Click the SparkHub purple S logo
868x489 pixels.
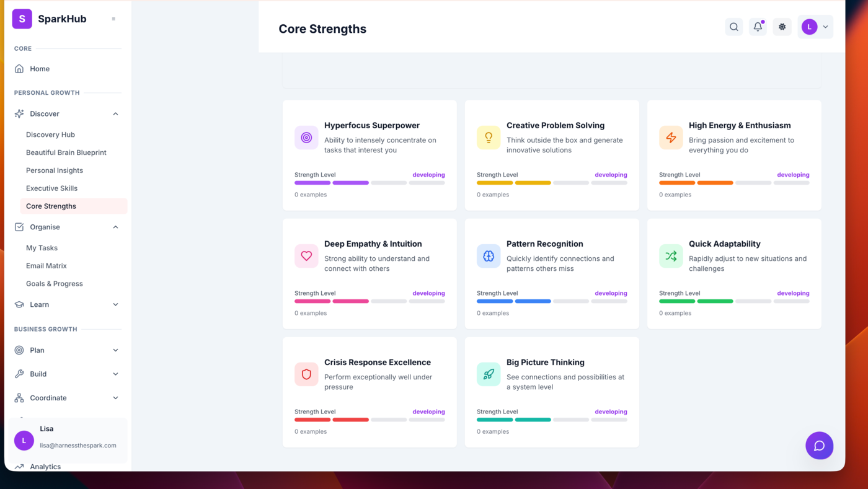click(22, 19)
